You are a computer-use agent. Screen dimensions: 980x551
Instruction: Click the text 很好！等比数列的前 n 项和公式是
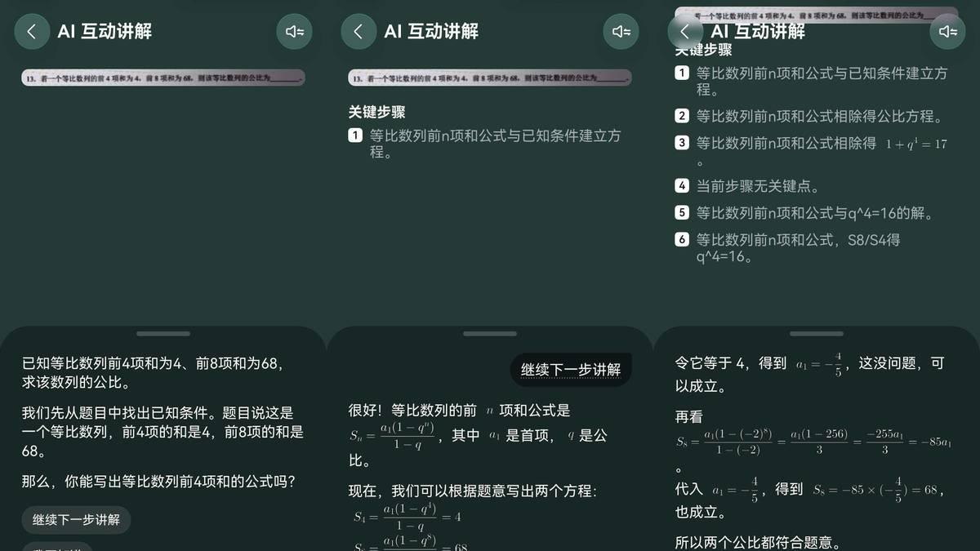click(x=460, y=410)
